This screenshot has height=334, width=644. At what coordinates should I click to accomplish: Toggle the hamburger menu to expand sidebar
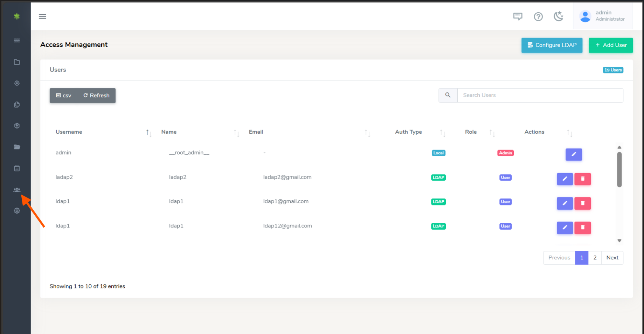42,16
